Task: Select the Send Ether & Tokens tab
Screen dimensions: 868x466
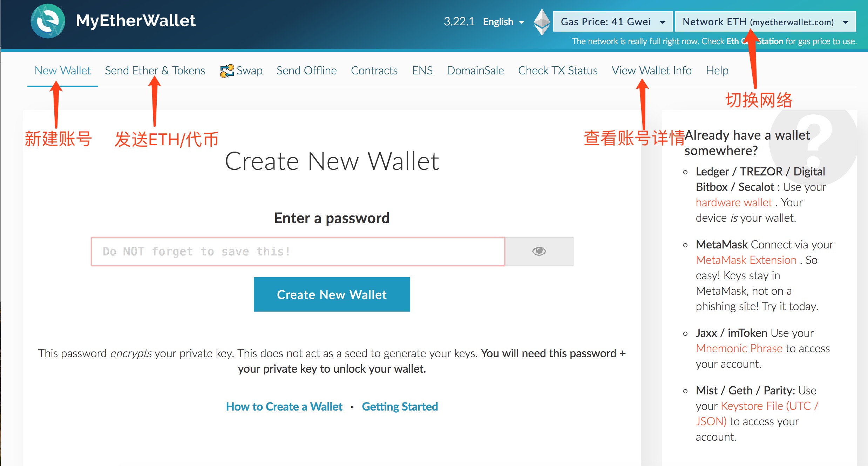Action: 155,70
